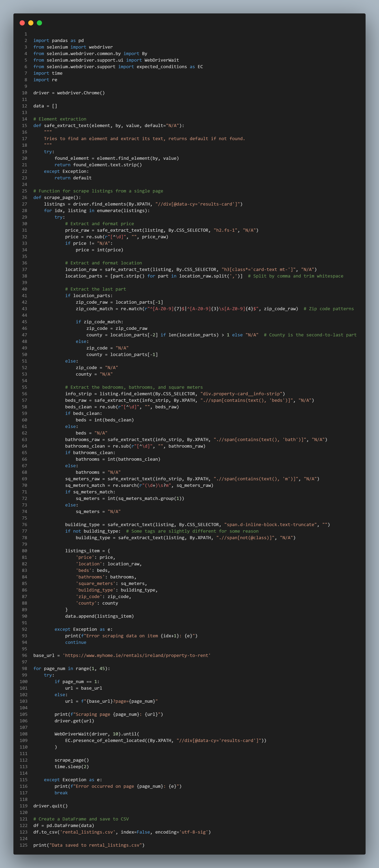Click 'county = location_parts[-1]' line
Screen dimensions: 379x868
(x=122, y=354)
